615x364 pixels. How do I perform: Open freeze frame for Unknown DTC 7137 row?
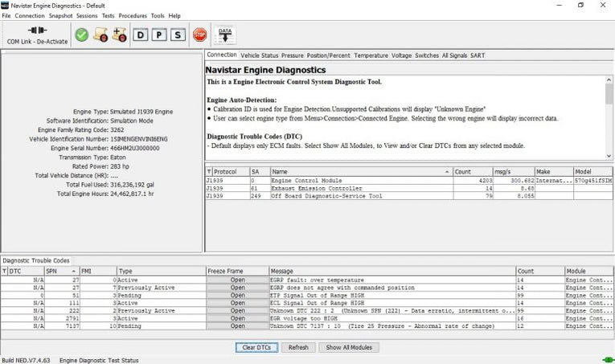pos(238,326)
